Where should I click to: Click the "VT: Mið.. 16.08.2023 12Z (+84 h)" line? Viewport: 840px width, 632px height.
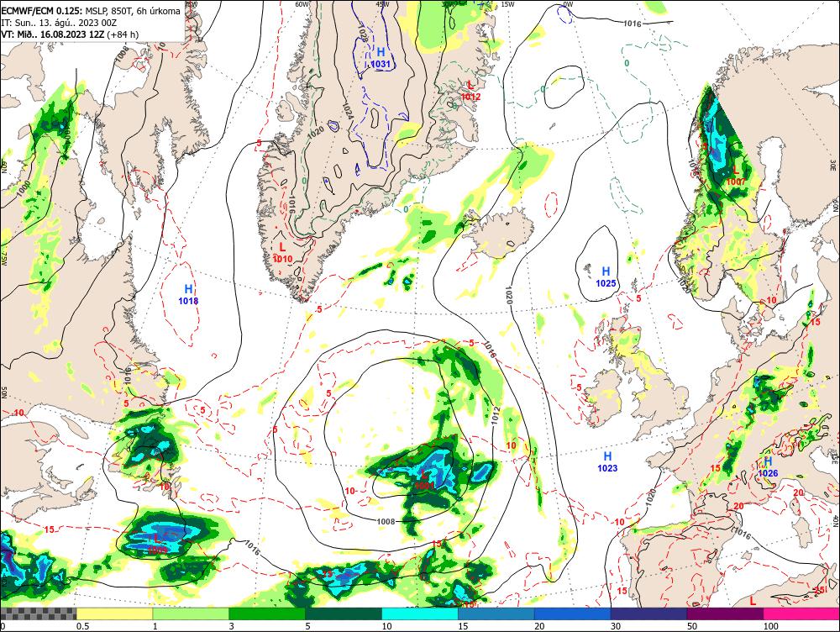[70, 34]
